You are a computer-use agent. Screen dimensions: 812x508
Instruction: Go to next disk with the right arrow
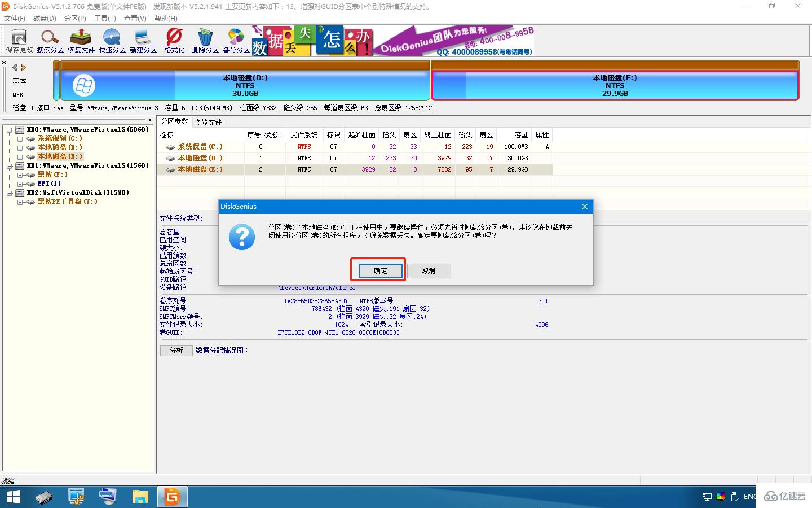(23, 67)
